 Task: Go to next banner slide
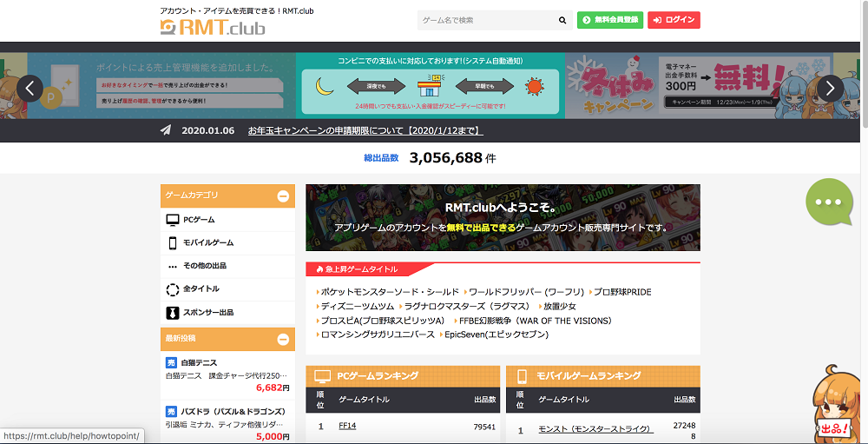point(831,88)
